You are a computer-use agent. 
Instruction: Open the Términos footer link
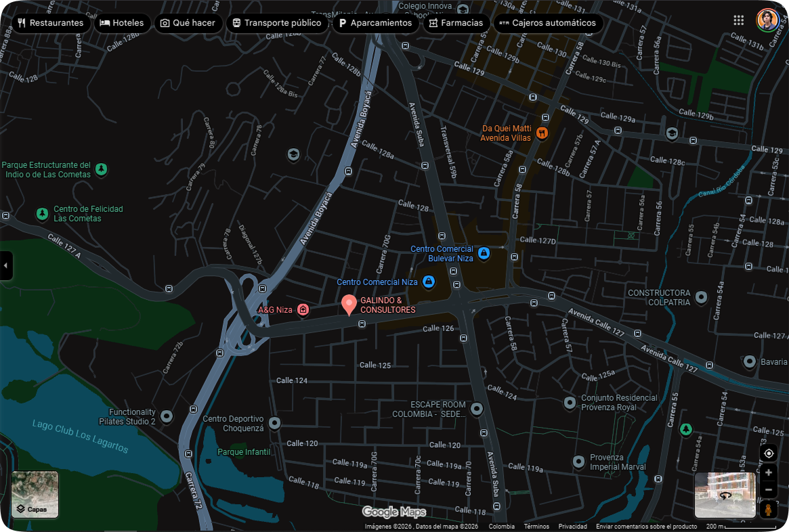(x=536, y=527)
